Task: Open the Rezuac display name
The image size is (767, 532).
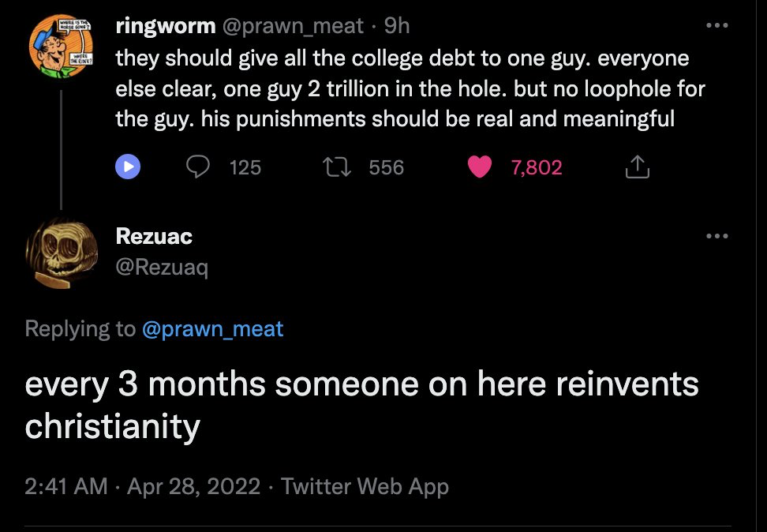Action: click(x=154, y=236)
